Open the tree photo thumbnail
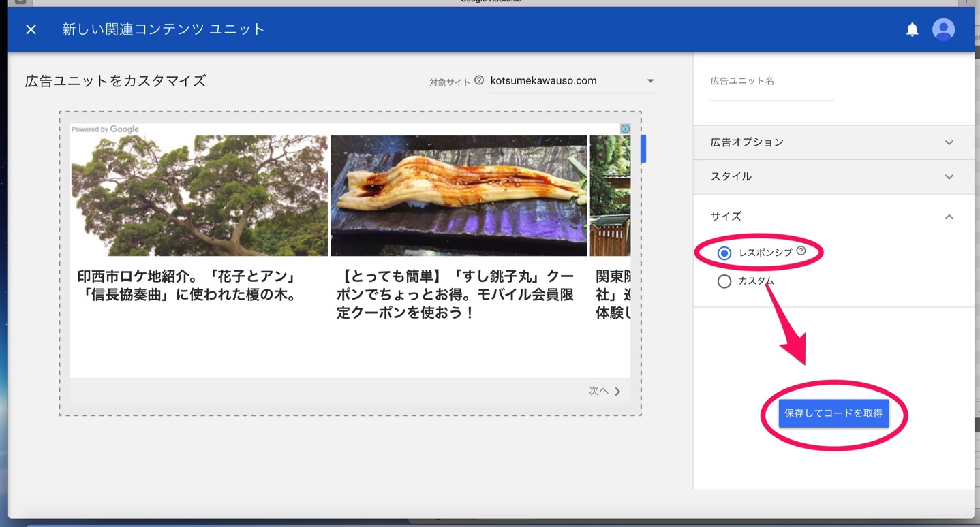Viewport: 980px width, 527px height. pos(199,195)
